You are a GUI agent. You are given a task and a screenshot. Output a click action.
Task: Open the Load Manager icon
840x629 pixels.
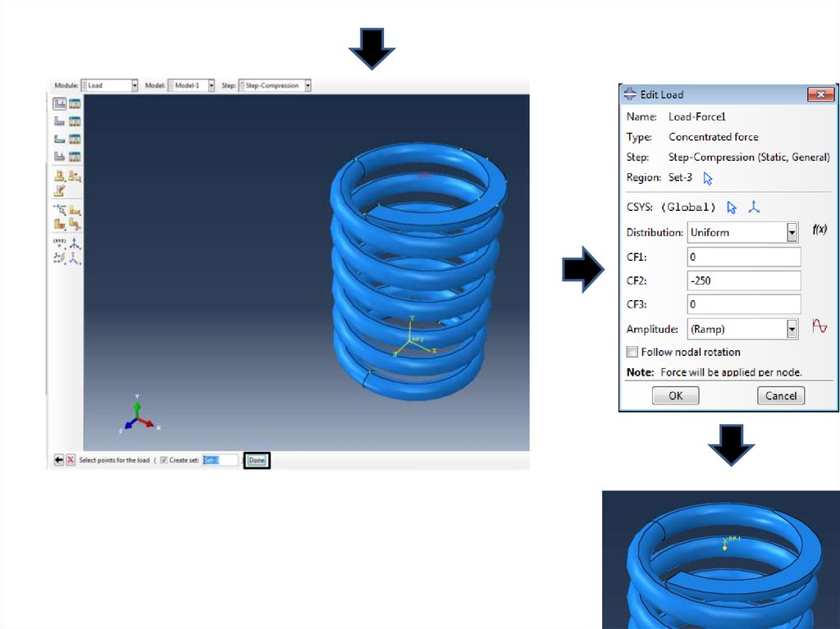(x=75, y=103)
